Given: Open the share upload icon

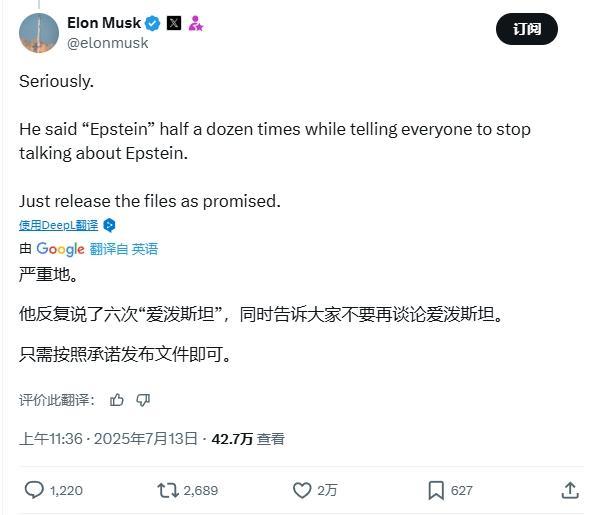Looking at the screenshot, I should pos(570,490).
